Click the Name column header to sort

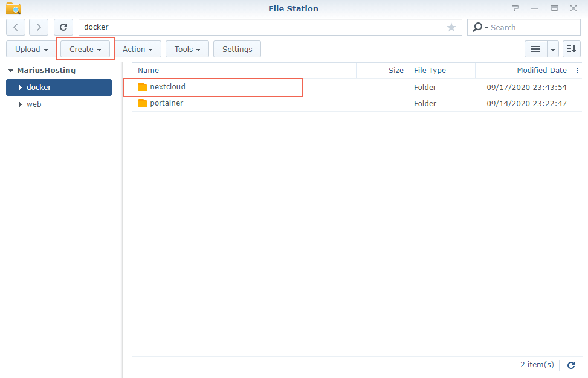coord(148,70)
